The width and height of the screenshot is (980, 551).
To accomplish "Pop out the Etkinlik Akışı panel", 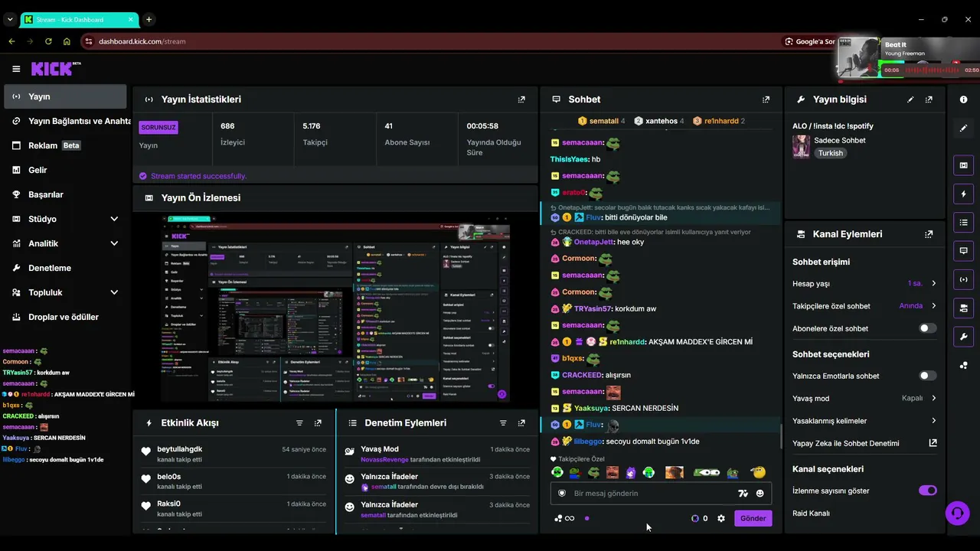I will 318,423.
